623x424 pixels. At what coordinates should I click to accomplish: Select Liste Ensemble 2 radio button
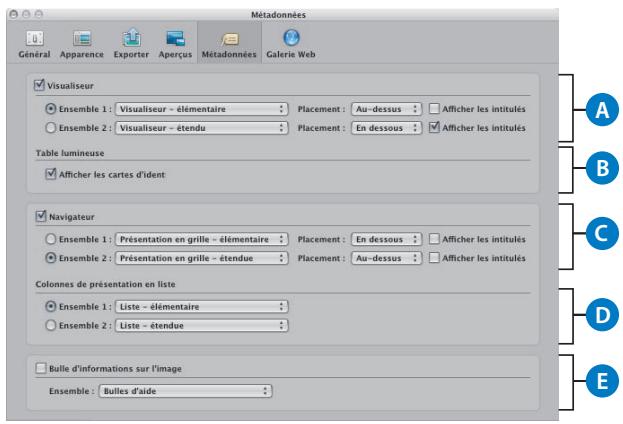[x=50, y=325]
